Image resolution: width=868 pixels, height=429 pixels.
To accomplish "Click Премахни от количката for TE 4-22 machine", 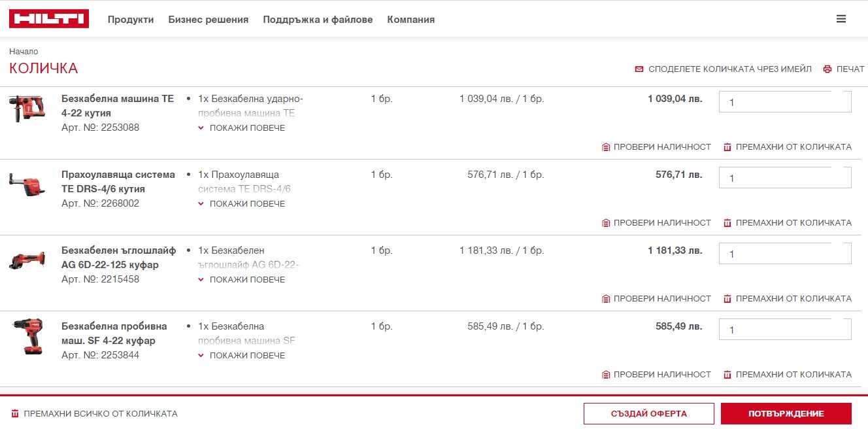I will tap(793, 147).
